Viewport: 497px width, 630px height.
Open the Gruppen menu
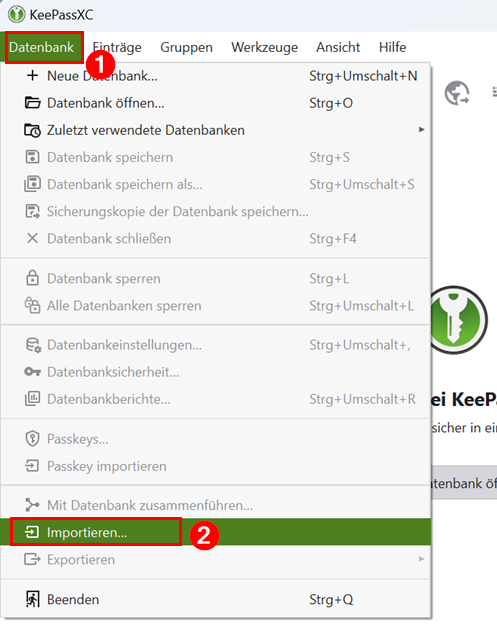186,47
